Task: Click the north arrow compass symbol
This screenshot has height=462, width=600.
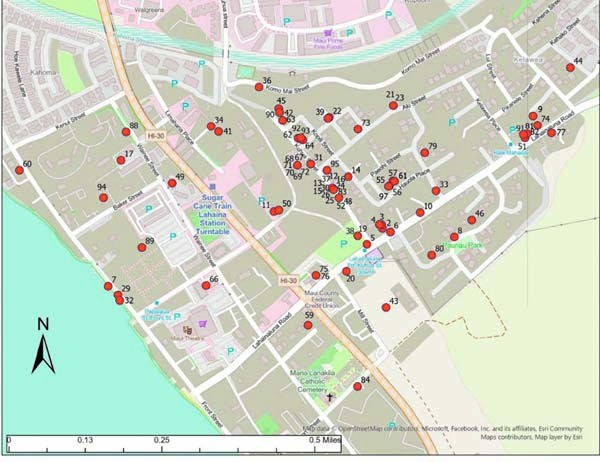Action: 42,350
